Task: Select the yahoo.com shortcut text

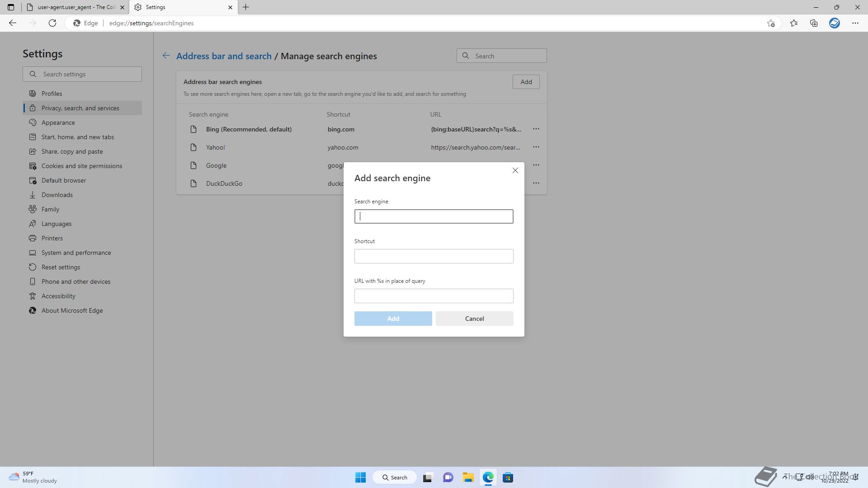Action: [x=343, y=147]
